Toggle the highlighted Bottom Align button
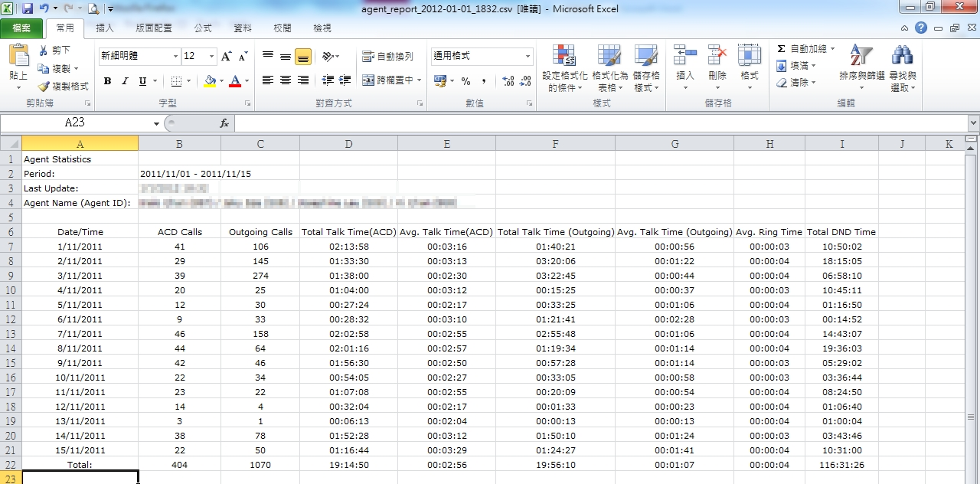Image resolution: width=980 pixels, height=484 pixels. [x=303, y=56]
